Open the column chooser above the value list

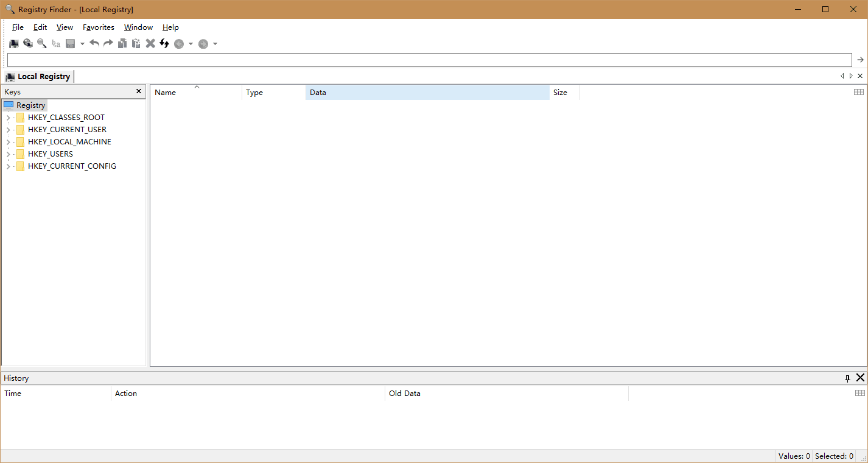coord(858,91)
